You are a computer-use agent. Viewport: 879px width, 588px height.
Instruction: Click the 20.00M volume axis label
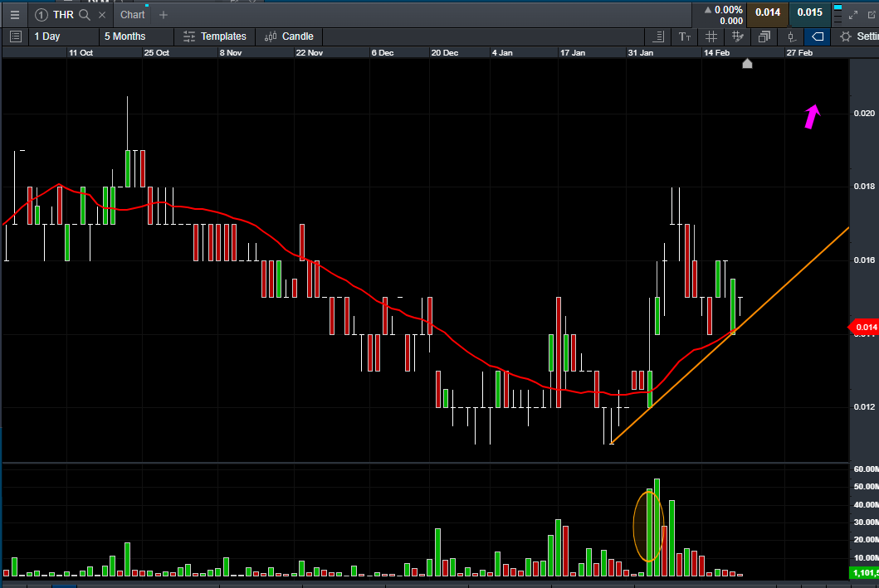click(x=866, y=540)
